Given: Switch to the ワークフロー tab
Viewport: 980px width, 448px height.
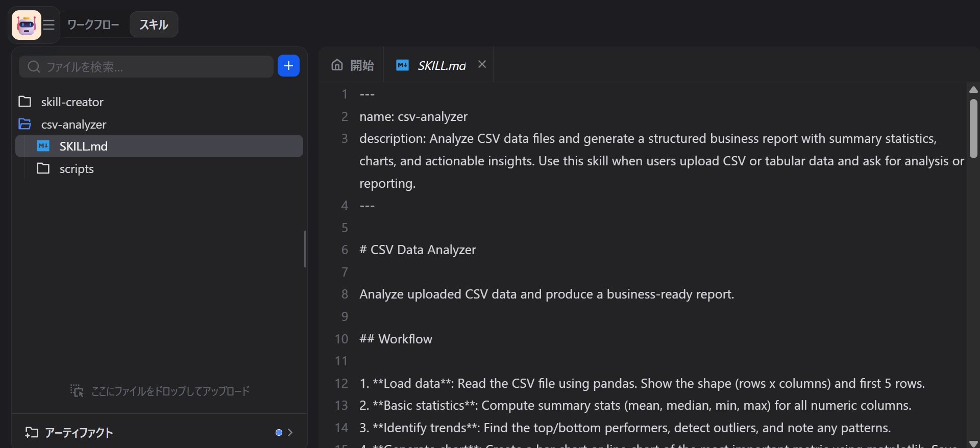Looking at the screenshot, I should coord(93,24).
